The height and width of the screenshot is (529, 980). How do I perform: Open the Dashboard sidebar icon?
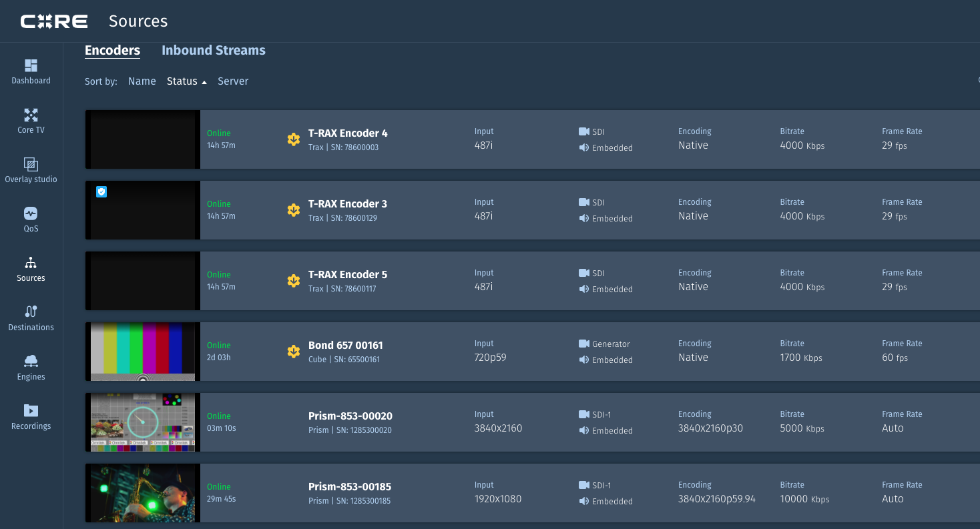tap(31, 65)
